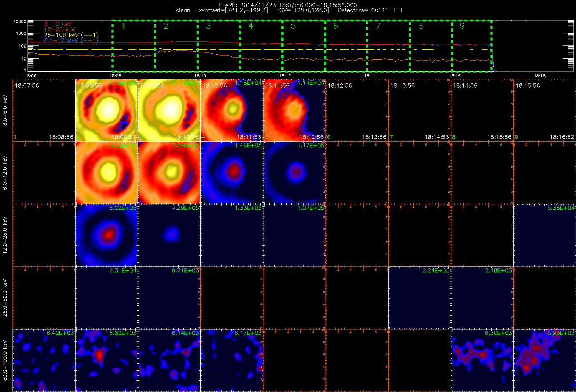Click the peak value 1.33E+05
576x392 pixels.
point(248,208)
